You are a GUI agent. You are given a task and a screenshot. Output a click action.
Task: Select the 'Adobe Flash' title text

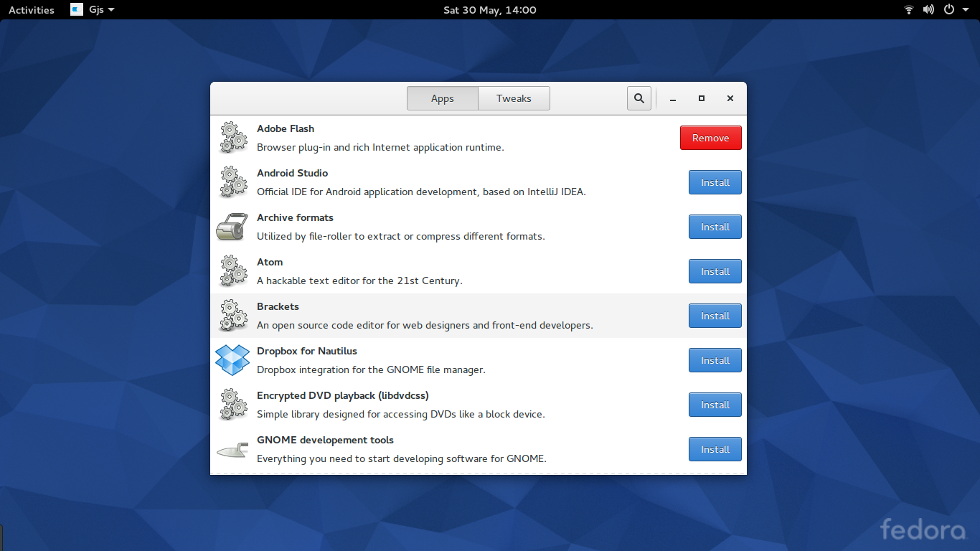286,128
